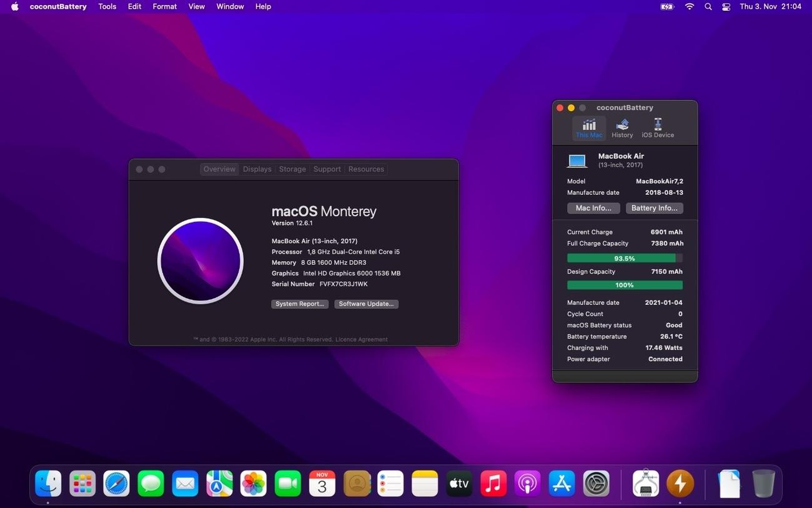
Task: Click battery Manufacture date 2021-01-04
Action: click(663, 302)
